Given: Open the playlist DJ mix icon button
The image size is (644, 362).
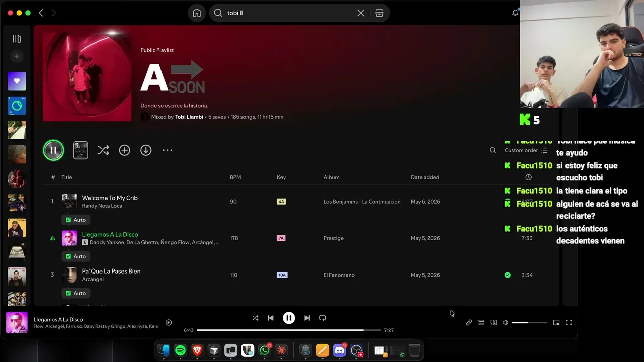Looking at the screenshot, I should point(80,150).
